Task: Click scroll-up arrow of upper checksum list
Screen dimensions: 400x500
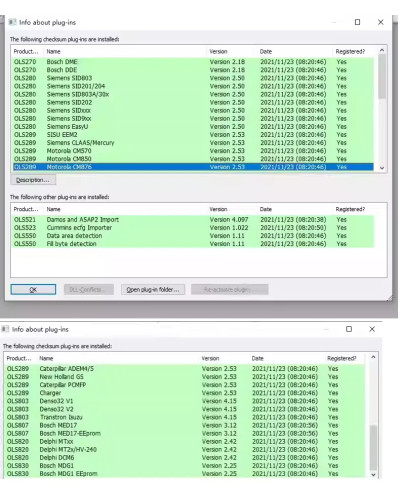Action: 382,50
